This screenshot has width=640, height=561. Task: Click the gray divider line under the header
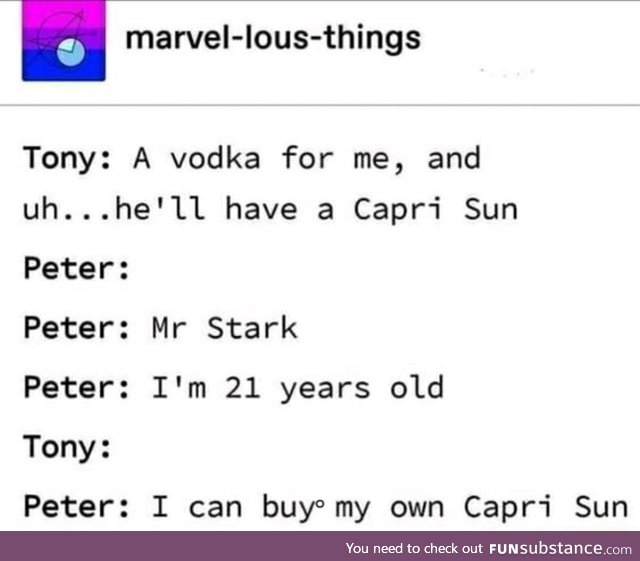click(320, 105)
